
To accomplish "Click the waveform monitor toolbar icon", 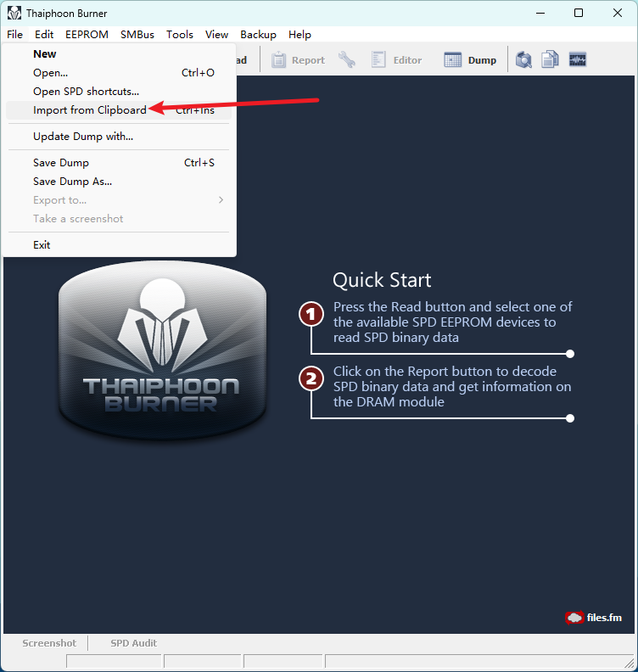I will (578, 60).
